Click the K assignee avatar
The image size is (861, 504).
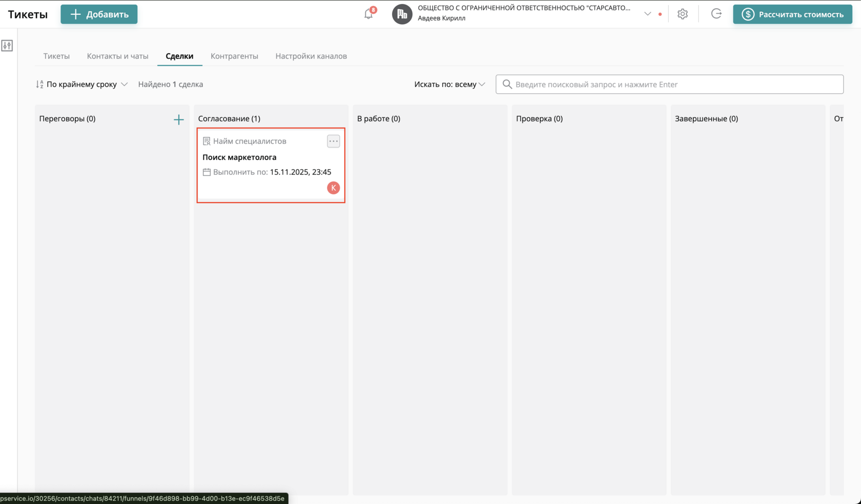[333, 188]
